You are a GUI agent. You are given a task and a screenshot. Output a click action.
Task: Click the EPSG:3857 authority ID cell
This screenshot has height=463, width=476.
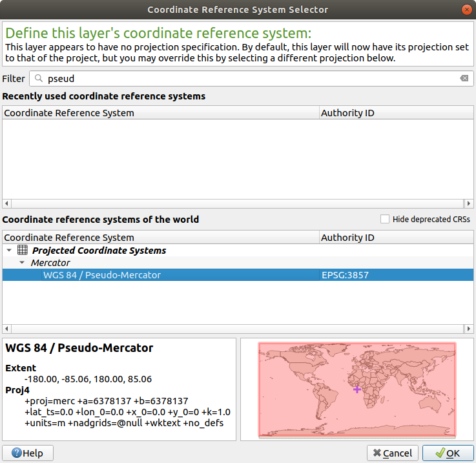click(346, 275)
